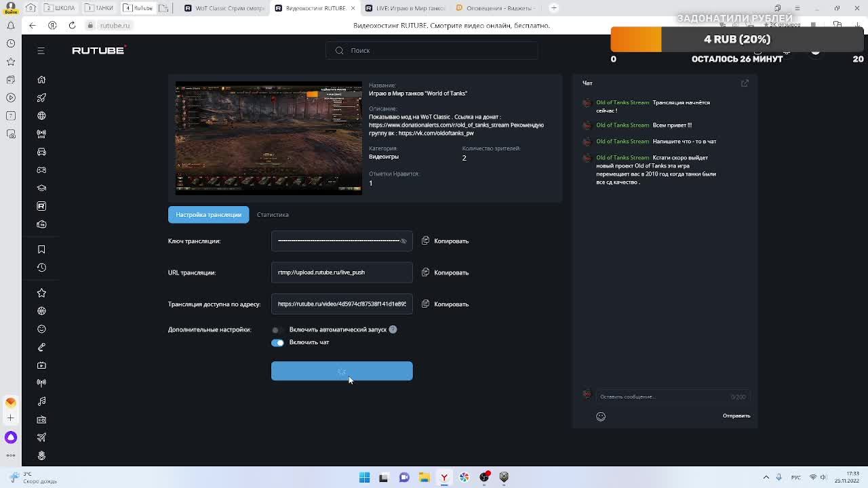This screenshot has height=488, width=868.
Task: Open browser notifications bell icon
Action: pyautogui.click(x=11, y=26)
